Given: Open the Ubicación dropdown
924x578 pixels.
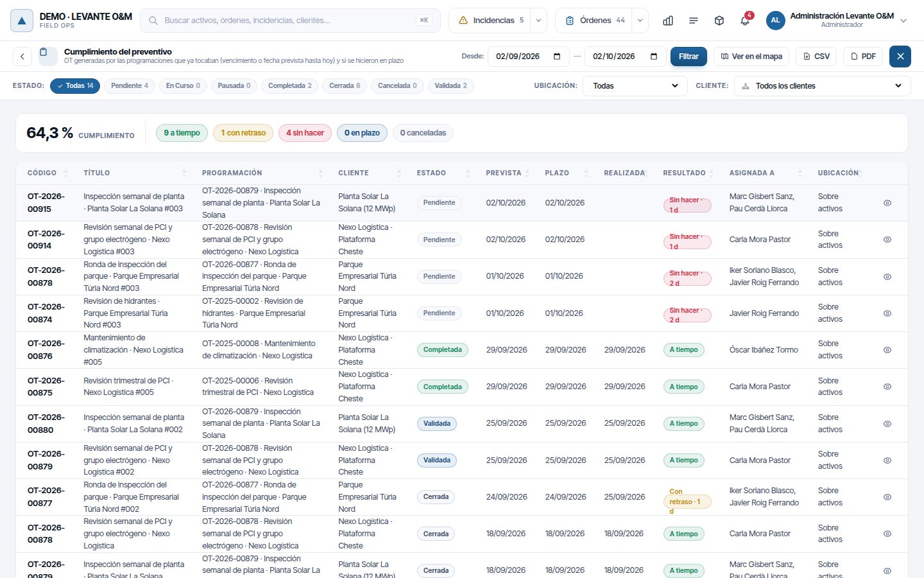Looking at the screenshot, I should 635,85.
